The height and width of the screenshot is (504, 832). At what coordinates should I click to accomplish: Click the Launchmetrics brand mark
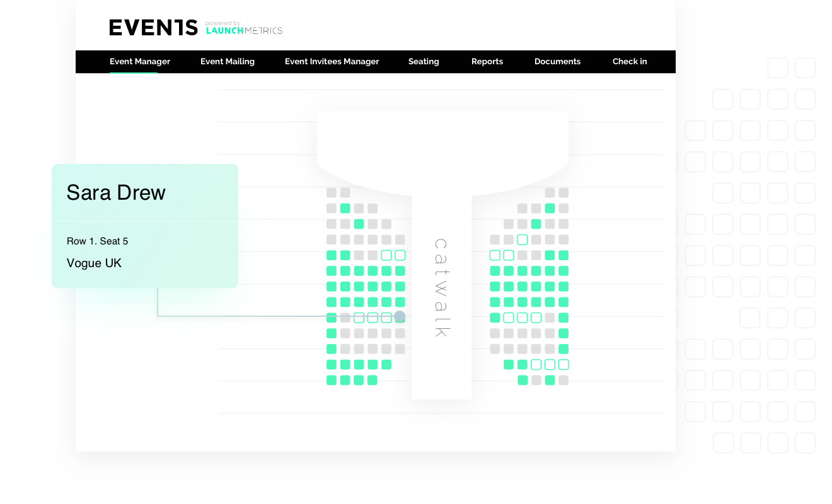coord(245,29)
